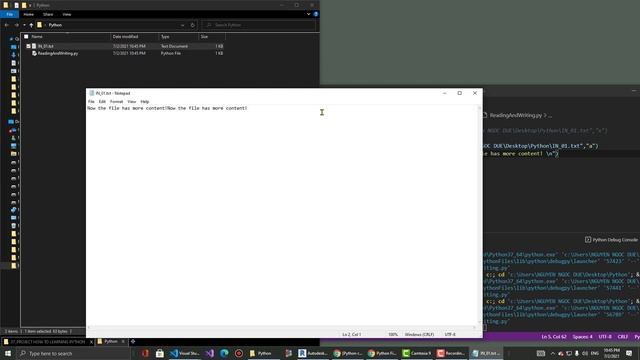
Task: Toggle the select-all checkbox in file list header
Action: click(x=26, y=37)
